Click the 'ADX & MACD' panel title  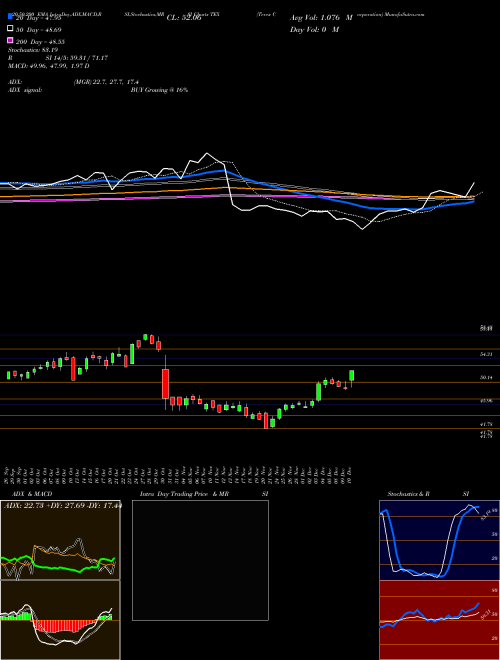(x=32, y=494)
